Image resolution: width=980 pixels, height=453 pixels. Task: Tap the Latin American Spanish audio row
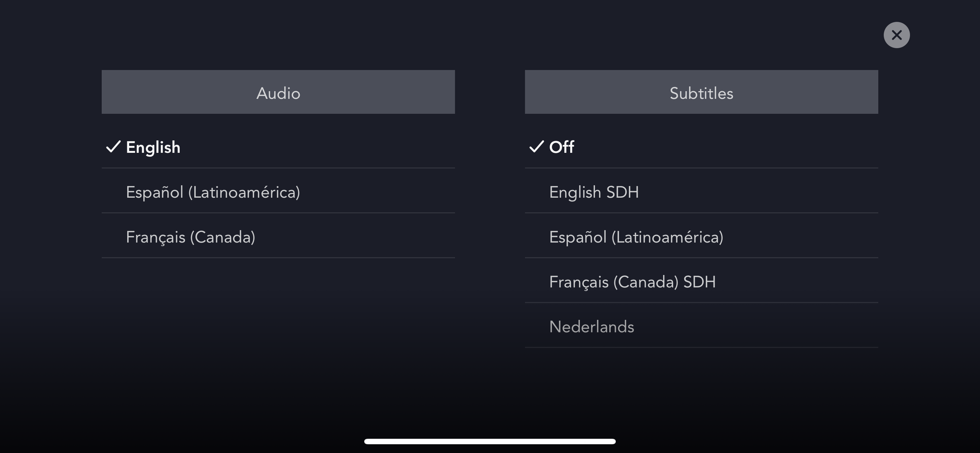(x=278, y=192)
